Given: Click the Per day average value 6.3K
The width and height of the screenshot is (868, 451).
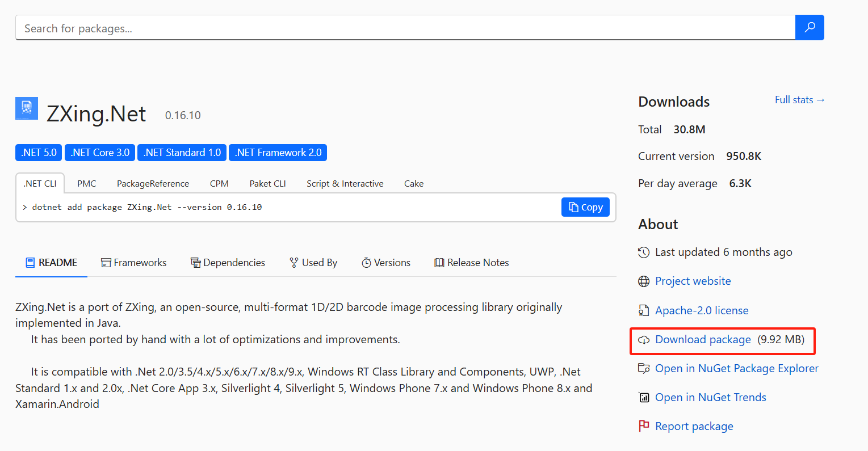Looking at the screenshot, I should pyautogui.click(x=740, y=183).
